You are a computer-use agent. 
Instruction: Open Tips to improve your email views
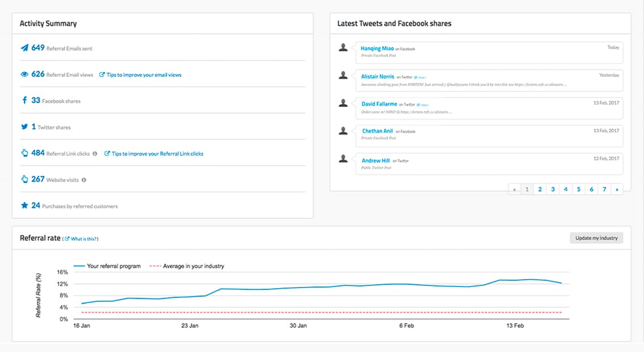(143, 75)
